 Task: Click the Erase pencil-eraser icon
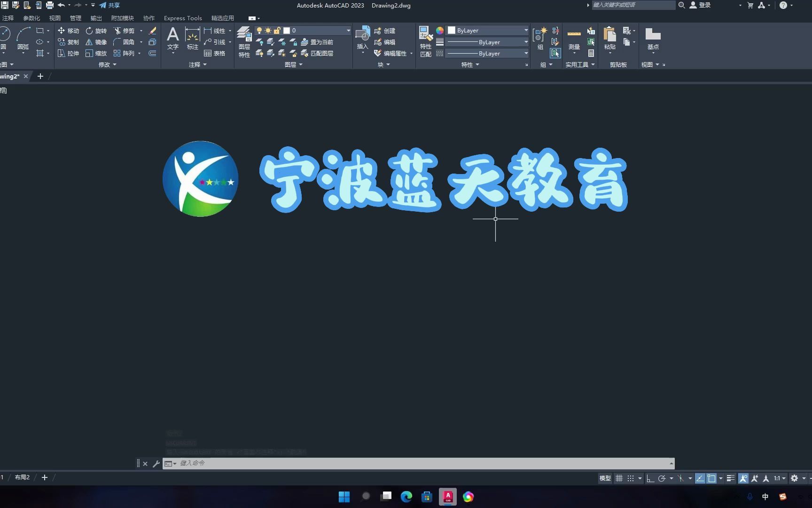152,31
